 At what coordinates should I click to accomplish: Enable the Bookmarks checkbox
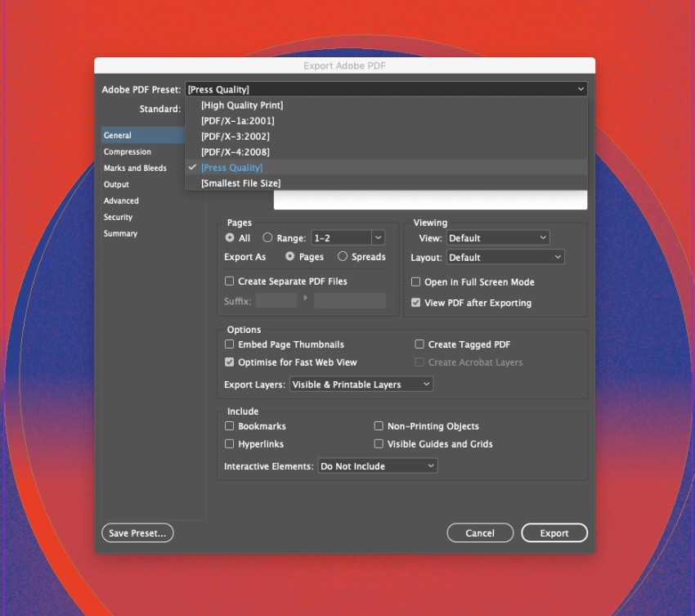pyautogui.click(x=229, y=425)
